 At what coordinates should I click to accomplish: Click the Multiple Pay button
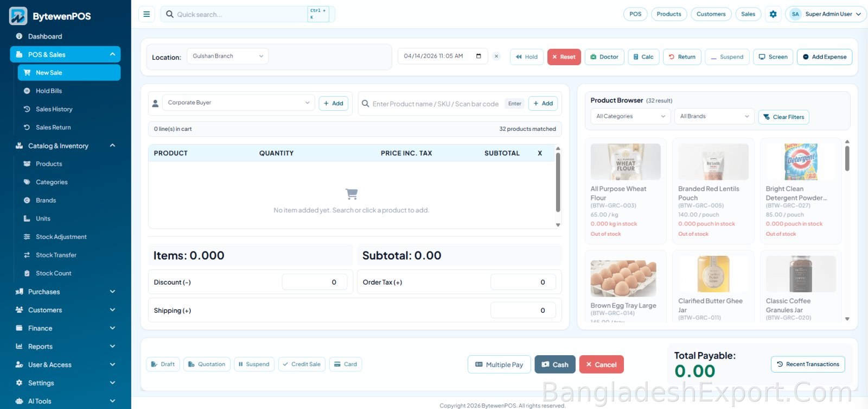(x=499, y=364)
